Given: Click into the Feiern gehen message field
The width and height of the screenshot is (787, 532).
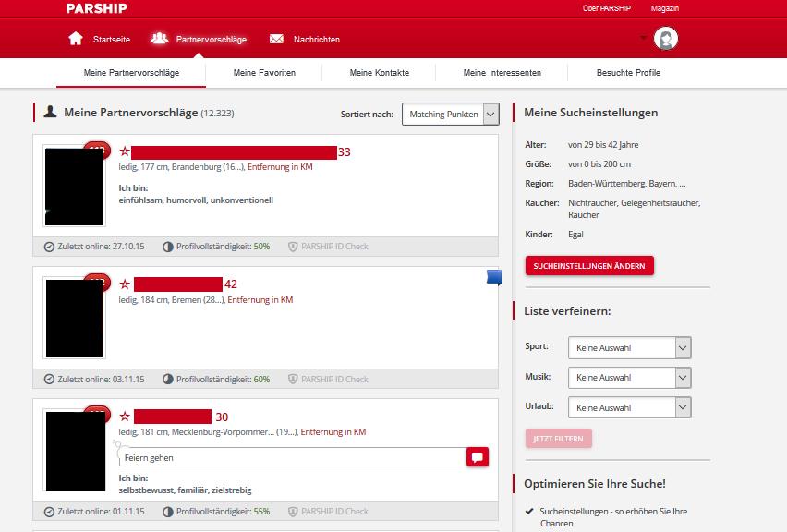Looking at the screenshot, I should [x=293, y=457].
